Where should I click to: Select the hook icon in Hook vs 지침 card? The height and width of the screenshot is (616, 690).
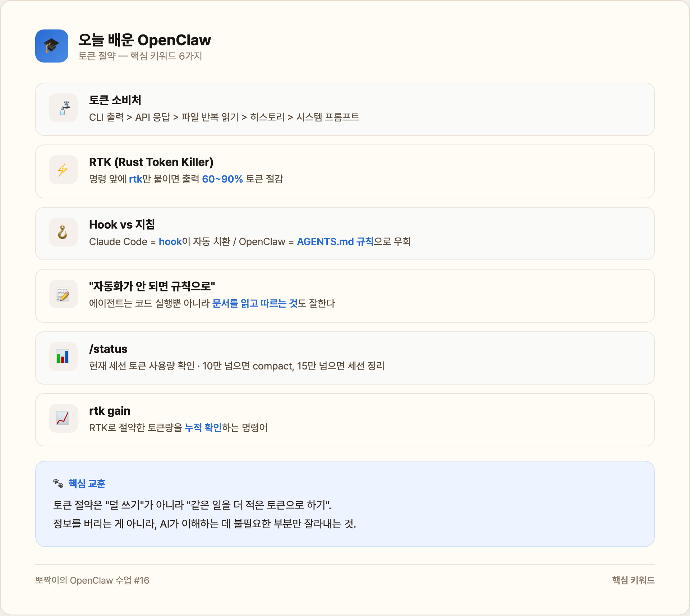pyautogui.click(x=63, y=232)
